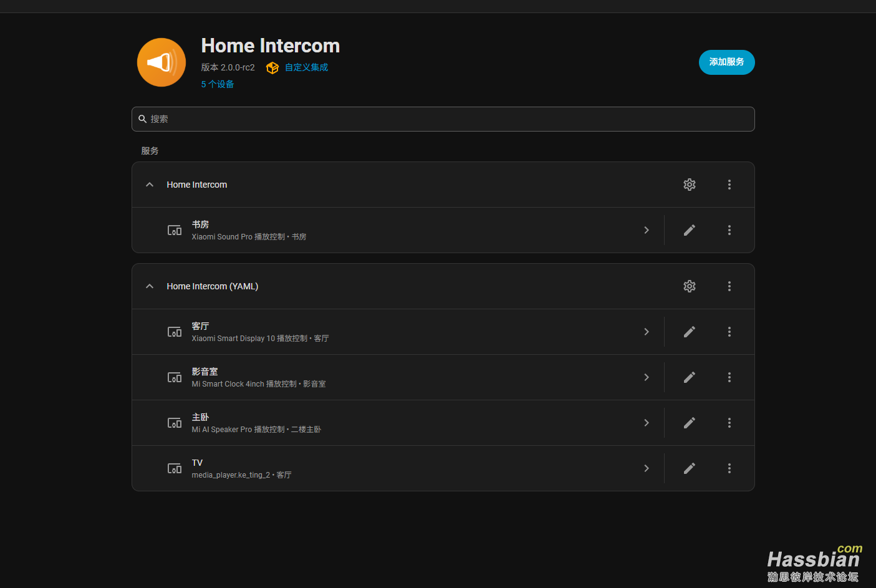
Task: Open three-dot menu for TV device
Action: 729,468
